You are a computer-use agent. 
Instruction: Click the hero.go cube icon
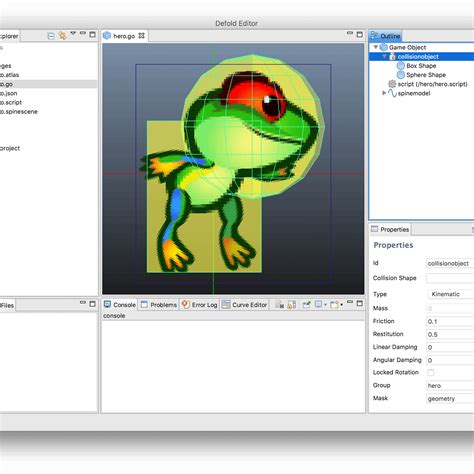(x=107, y=36)
